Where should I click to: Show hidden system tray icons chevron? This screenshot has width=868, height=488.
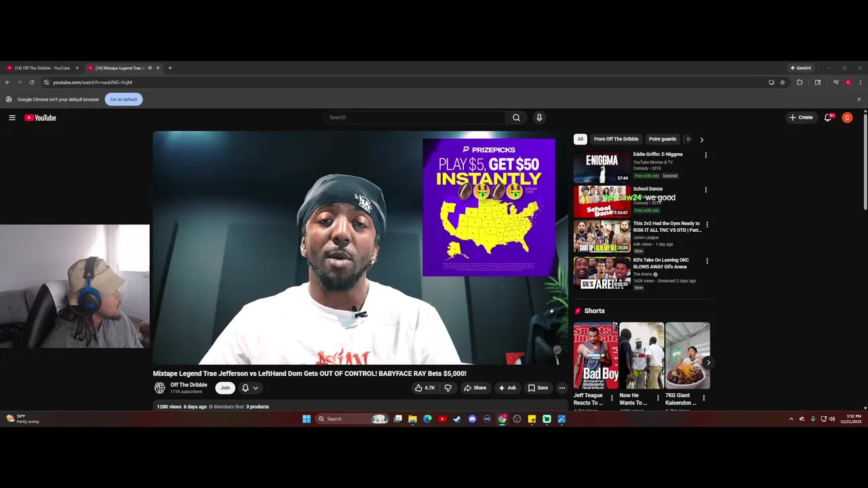point(791,419)
